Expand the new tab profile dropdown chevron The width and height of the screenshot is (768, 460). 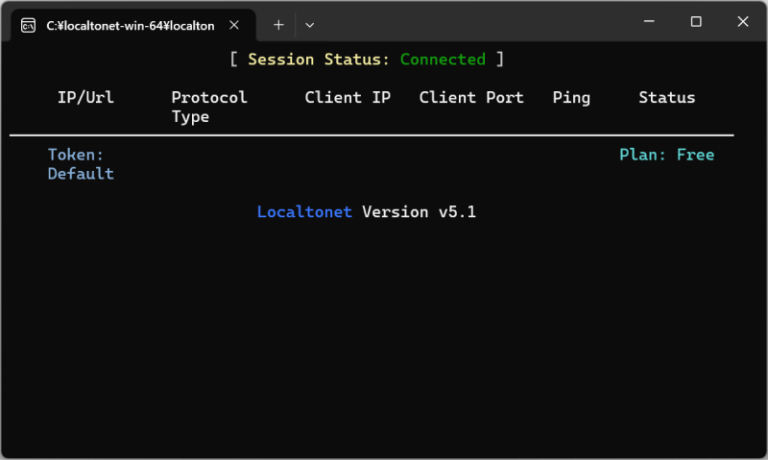(x=310, y=24)
